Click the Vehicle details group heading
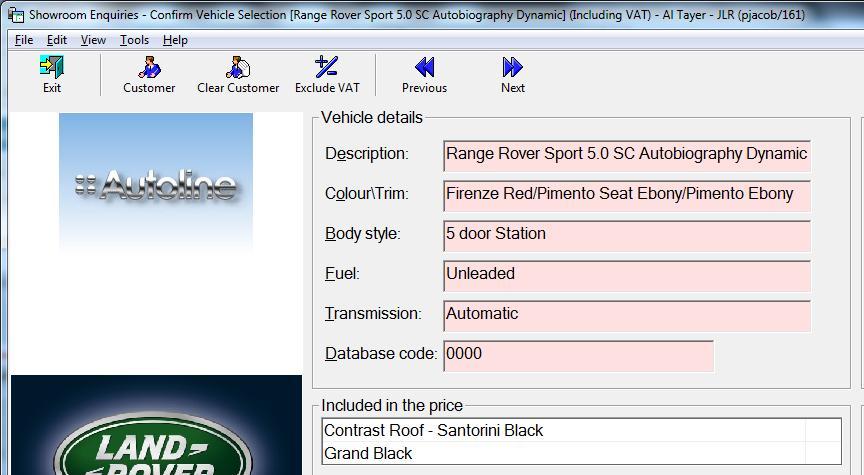The height and width of the screenshot is (475, 864). pyautogui.click(x=372, y=117)
